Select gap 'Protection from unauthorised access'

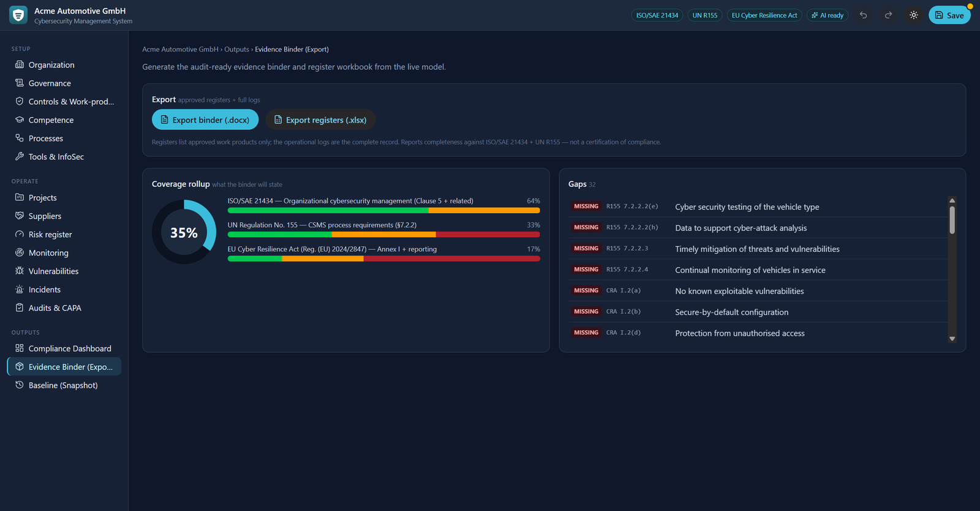[758, 333]
